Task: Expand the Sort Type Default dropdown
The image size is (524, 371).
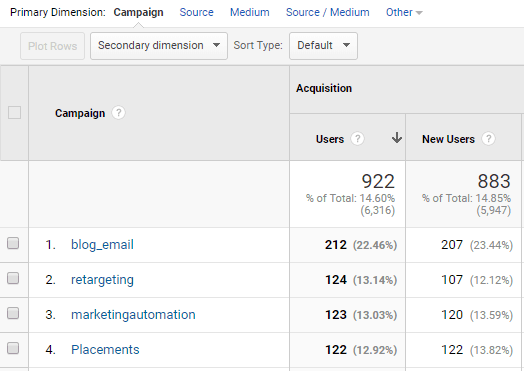Action: (x=323, y=46)
